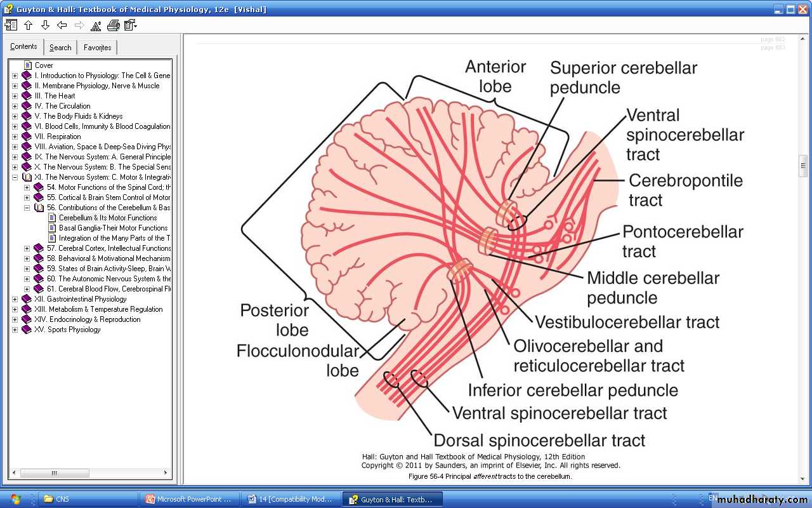This screenshot has width=812, height=508.
Task: Open the Options dropdown toolbar icon
Action: 131,25
